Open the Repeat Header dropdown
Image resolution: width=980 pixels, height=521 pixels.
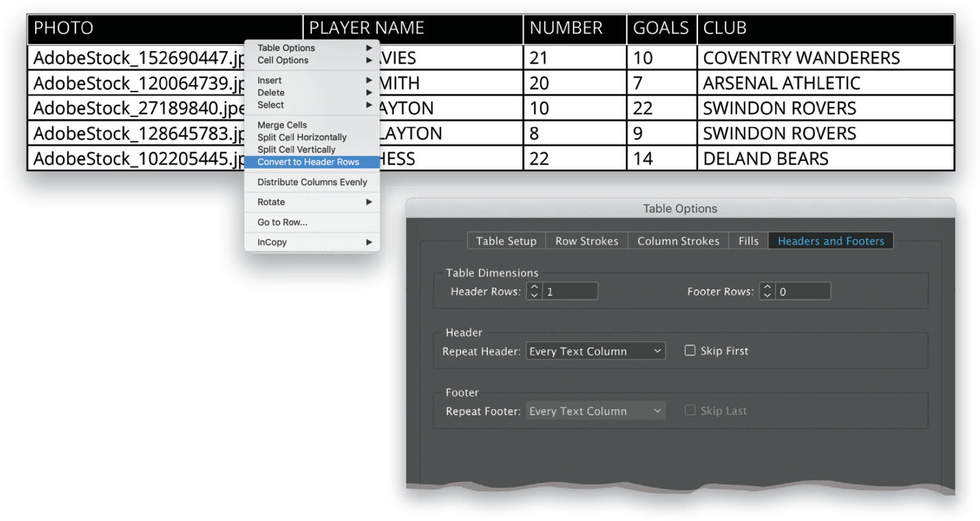tap(595, 351)
